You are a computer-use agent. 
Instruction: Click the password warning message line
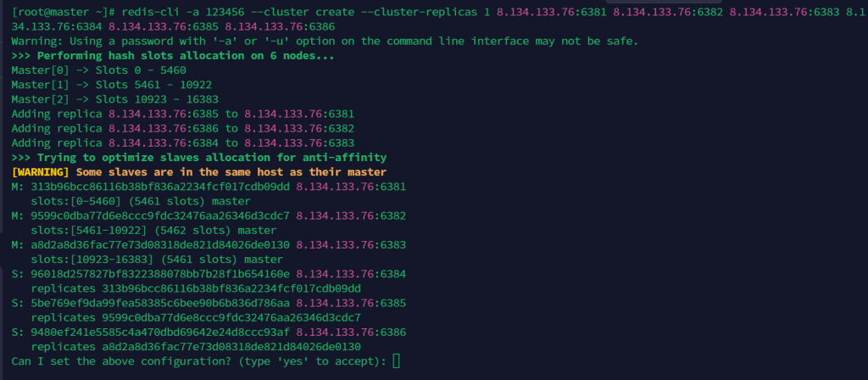coord(325,41)
